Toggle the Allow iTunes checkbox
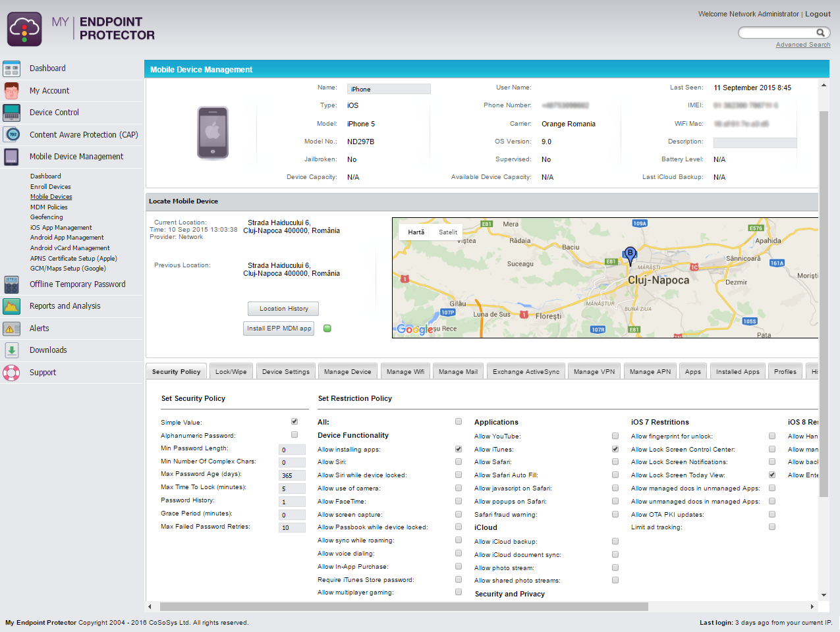Image resolution: width=840 pixels, height=632 pixels. click(x=615, y=449)
